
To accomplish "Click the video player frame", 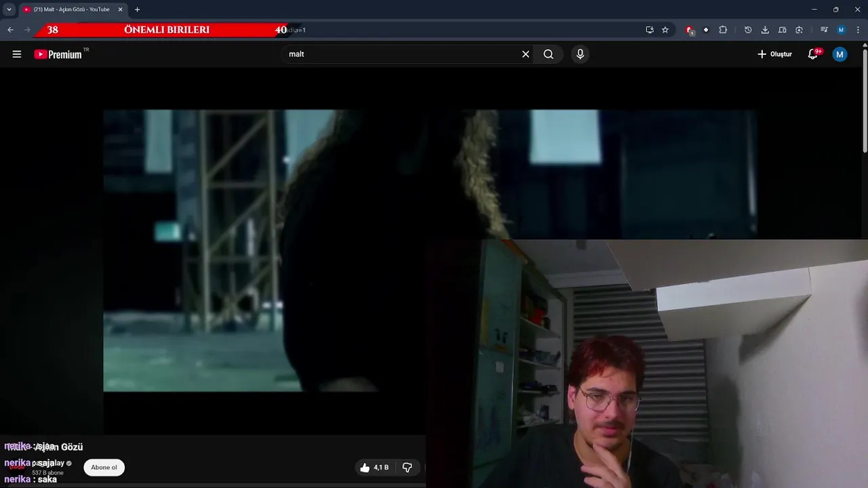I will 429,250.
